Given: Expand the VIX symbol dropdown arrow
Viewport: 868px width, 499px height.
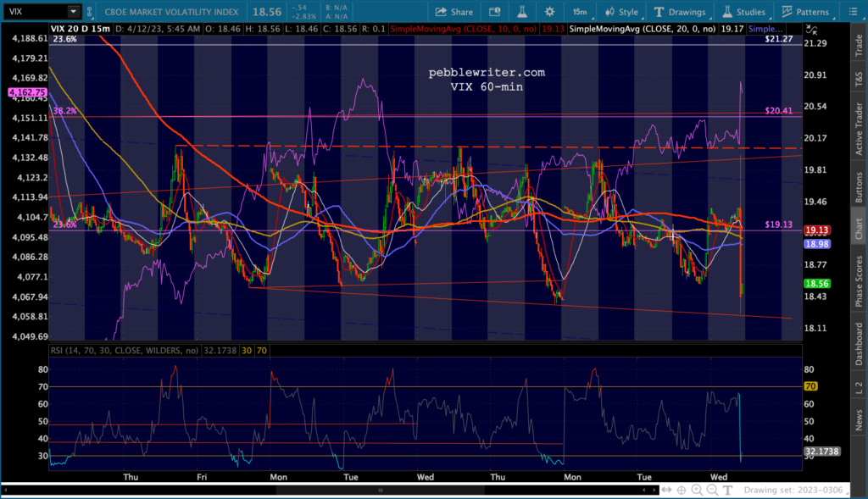Looking at the screenshot, I should click(73, 12).
